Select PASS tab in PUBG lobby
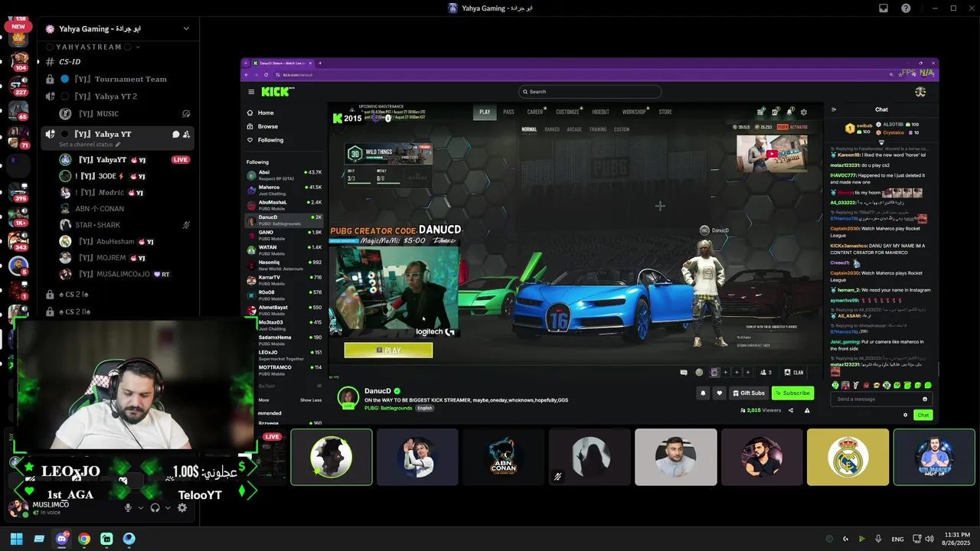Image resolution: width=980 pixels, height=551 pixels. [508, 112]
